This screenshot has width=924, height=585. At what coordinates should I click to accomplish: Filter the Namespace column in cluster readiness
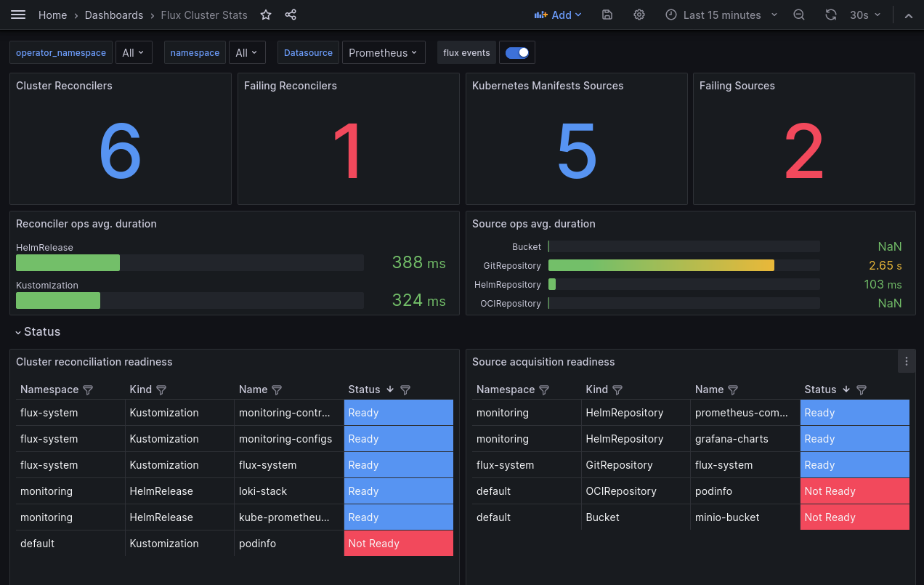pos(88,390)
